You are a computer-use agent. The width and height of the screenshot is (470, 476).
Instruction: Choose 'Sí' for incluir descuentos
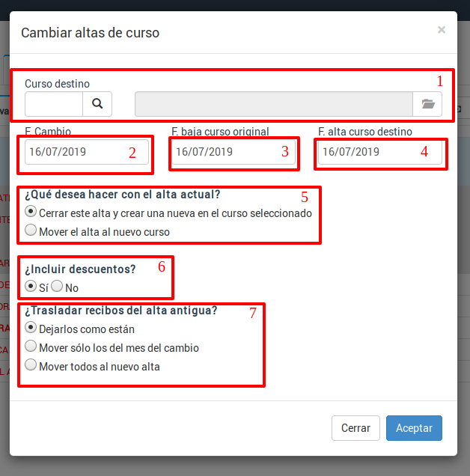pos(31,286)
